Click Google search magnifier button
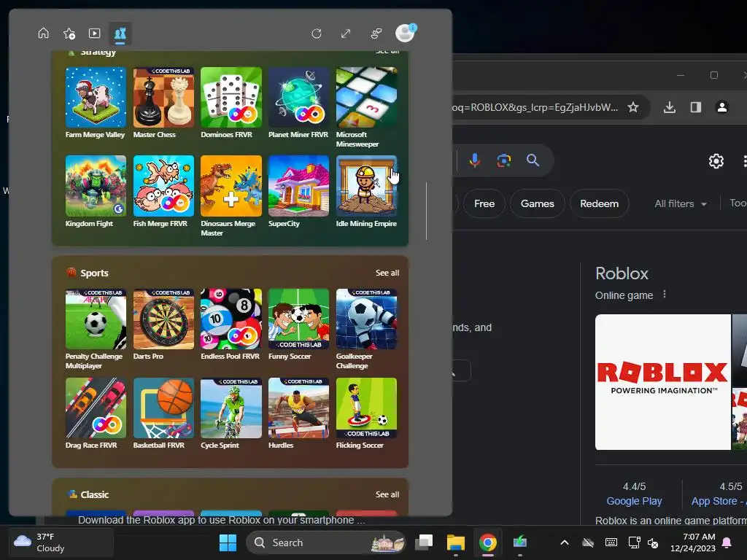 pyautogui.click(x=533, y=160)
